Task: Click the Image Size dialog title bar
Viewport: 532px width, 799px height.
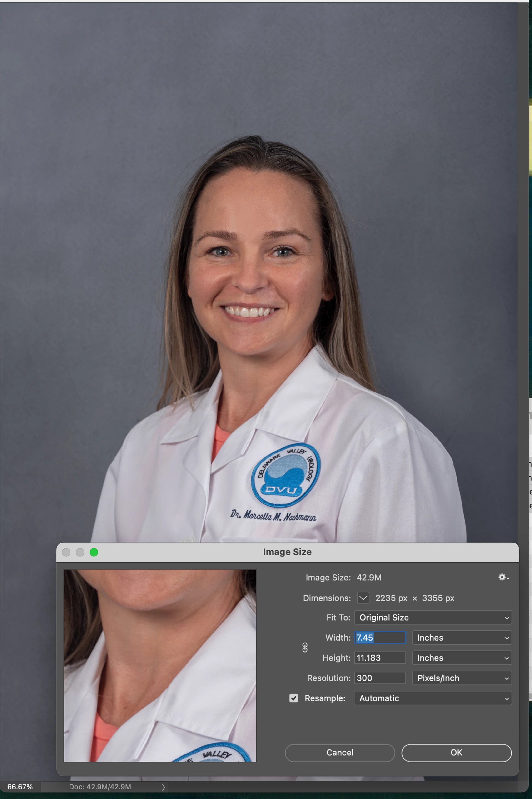Action: (x=287, y=552)
